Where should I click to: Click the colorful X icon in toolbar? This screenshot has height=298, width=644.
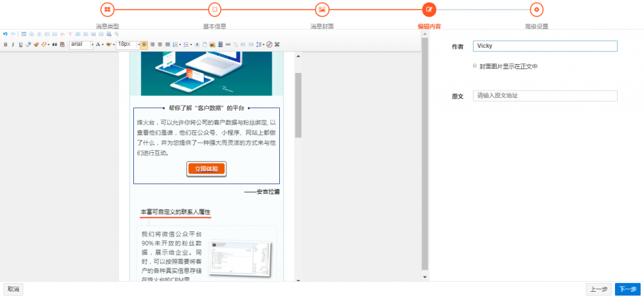click(x=277, y=45)
